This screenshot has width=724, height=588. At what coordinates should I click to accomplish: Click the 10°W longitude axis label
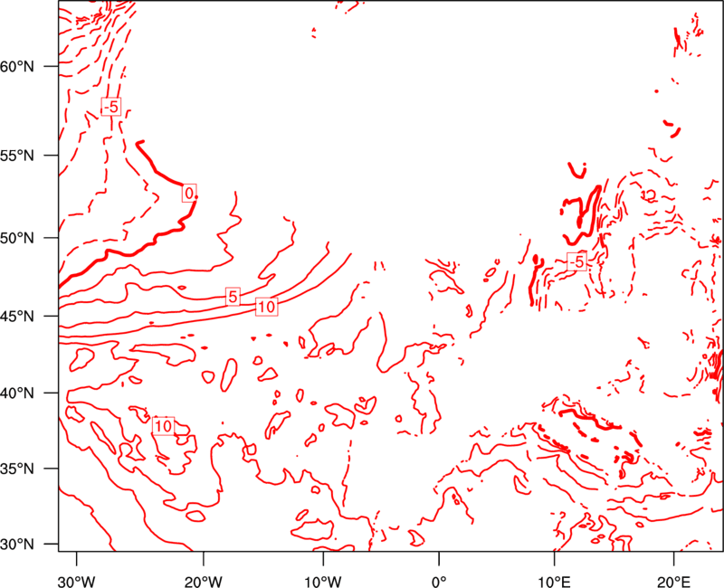[323, 582]
